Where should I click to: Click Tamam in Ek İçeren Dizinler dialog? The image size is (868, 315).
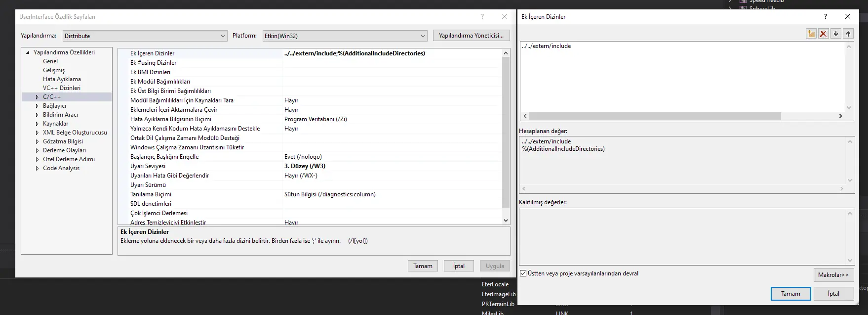click(790, 294)
